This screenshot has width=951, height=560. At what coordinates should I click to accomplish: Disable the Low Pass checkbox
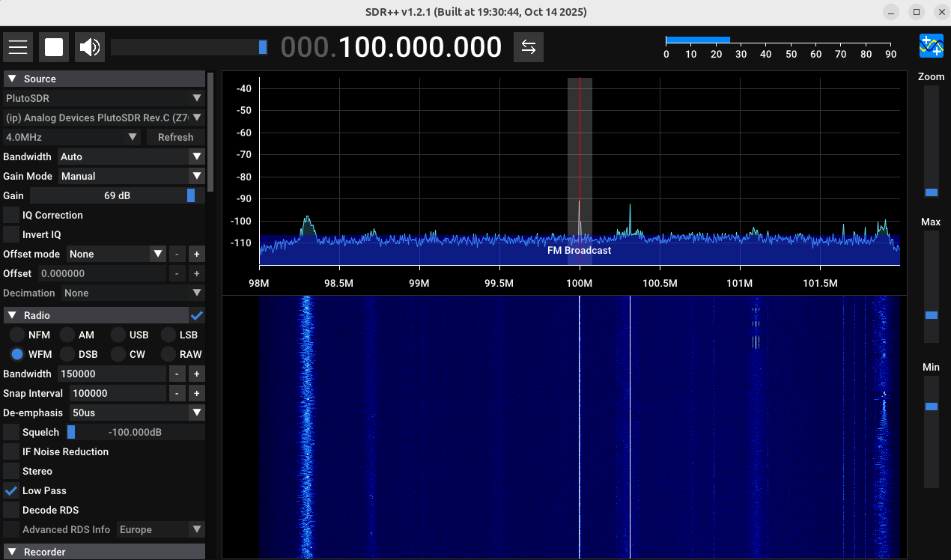(11, 490)
